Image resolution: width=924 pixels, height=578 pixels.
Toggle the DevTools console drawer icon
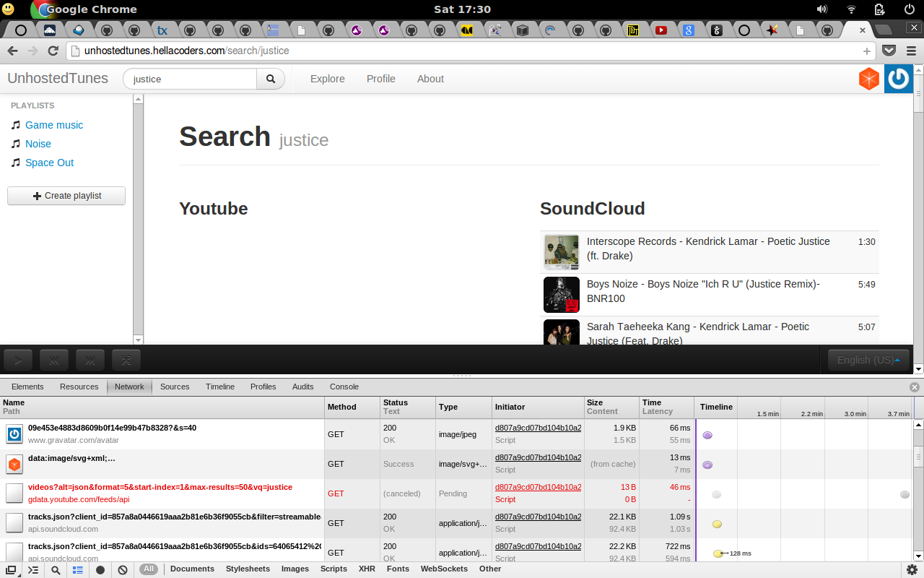click(33, 570)
